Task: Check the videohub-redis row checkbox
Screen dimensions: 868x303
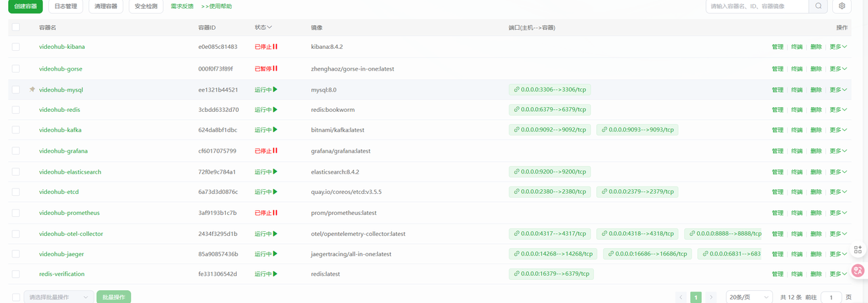Action: (16, 109)
